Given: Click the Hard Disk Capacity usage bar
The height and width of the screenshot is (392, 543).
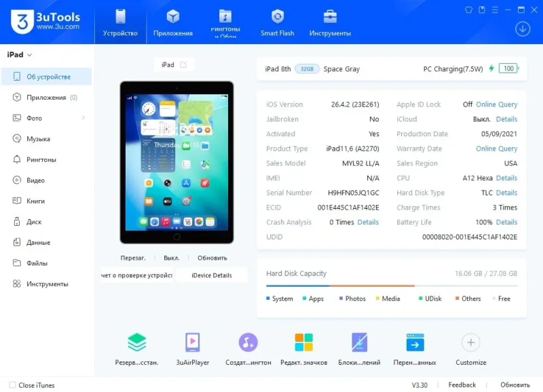Looking at the screenshot, I should click(x=392, y=286).
